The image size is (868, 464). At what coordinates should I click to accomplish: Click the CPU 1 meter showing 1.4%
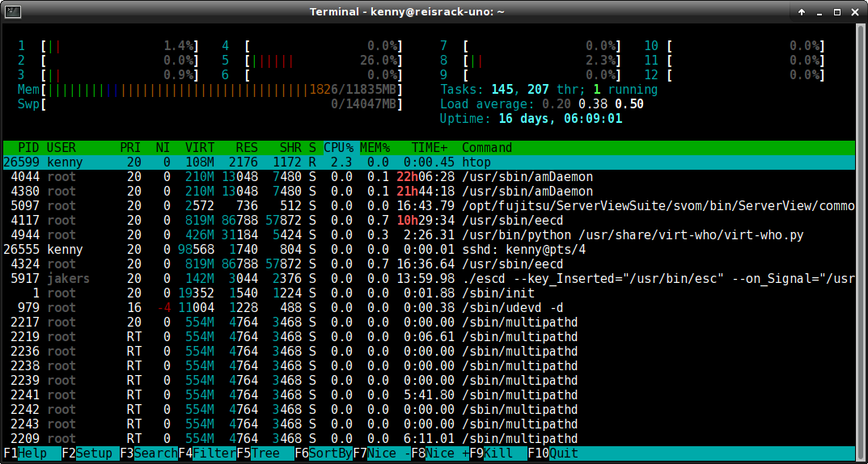108,46
